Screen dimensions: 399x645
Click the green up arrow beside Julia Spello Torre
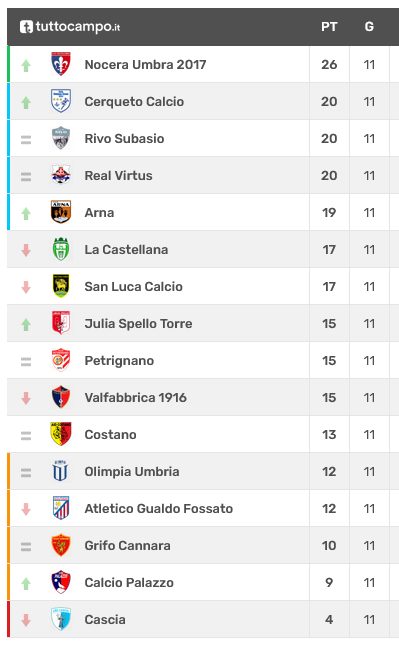[26, 325]
